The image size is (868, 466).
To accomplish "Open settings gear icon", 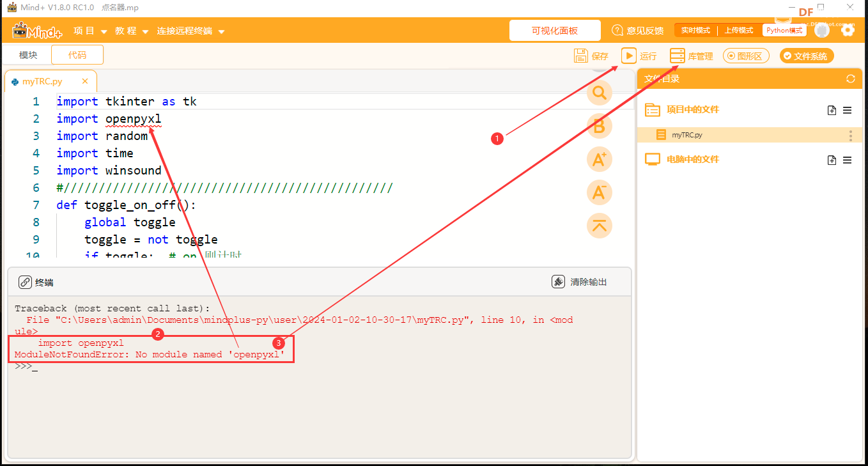I will 848,30.
